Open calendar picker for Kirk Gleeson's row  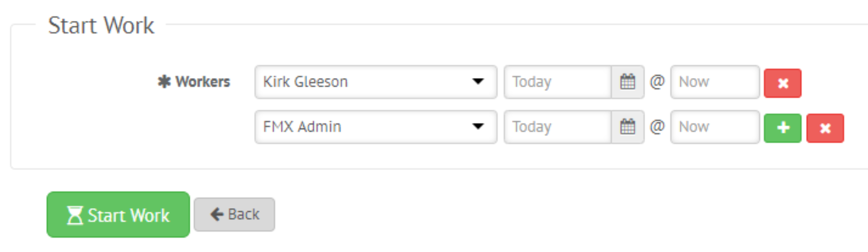(628, 82)
